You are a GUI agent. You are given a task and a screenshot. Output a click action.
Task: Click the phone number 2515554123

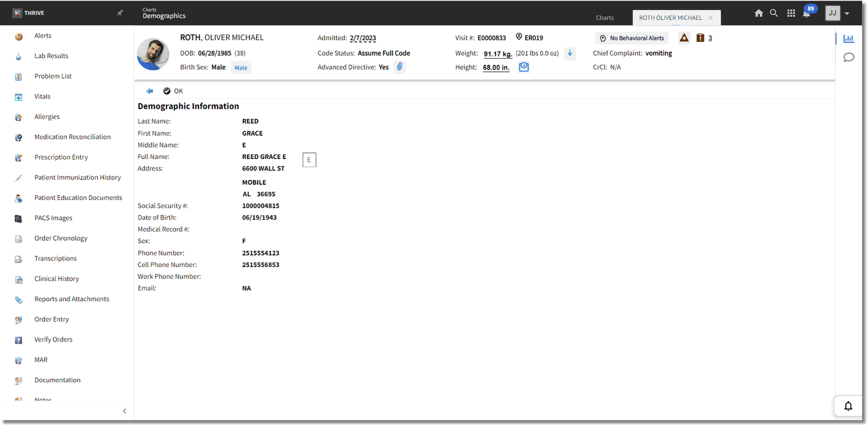261,253
